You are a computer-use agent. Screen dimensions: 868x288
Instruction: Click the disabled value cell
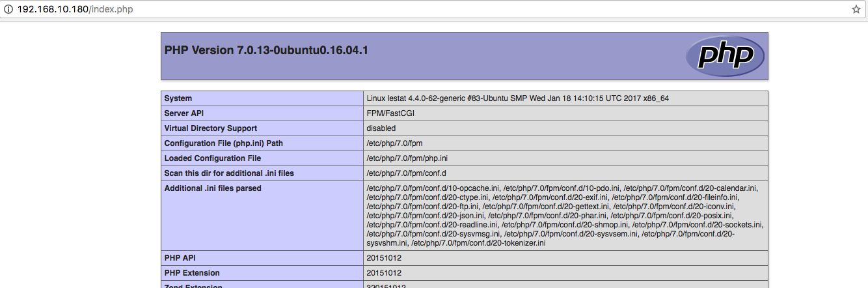[x=565, y=128]
